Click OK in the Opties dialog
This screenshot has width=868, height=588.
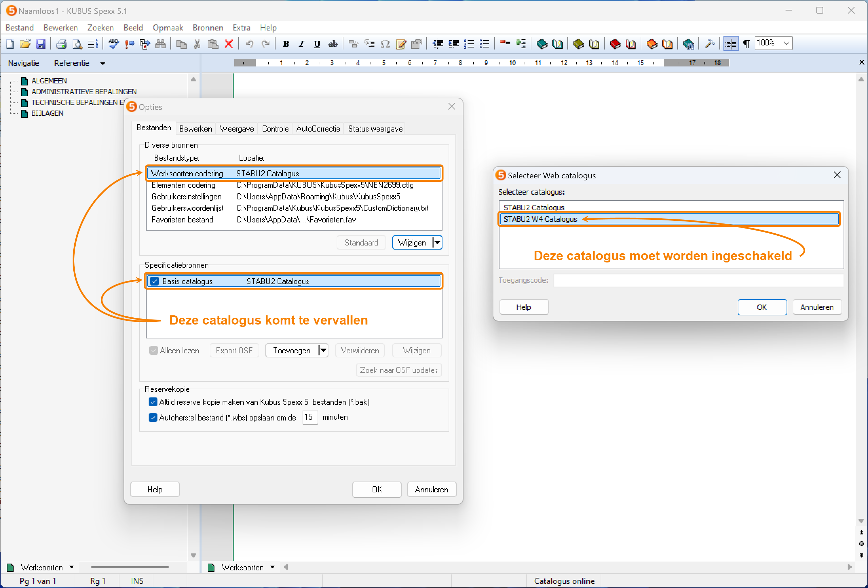point(377,489)
